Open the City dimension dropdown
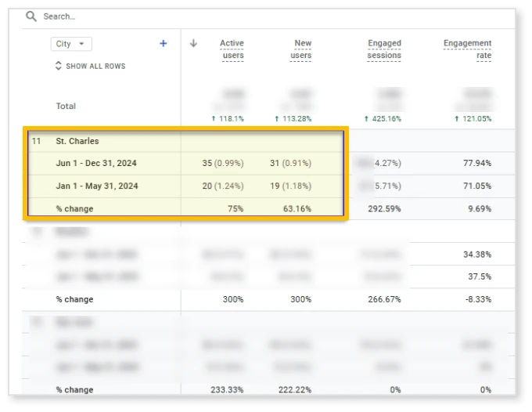Screen dimensions: 532x412 (71, 44)
